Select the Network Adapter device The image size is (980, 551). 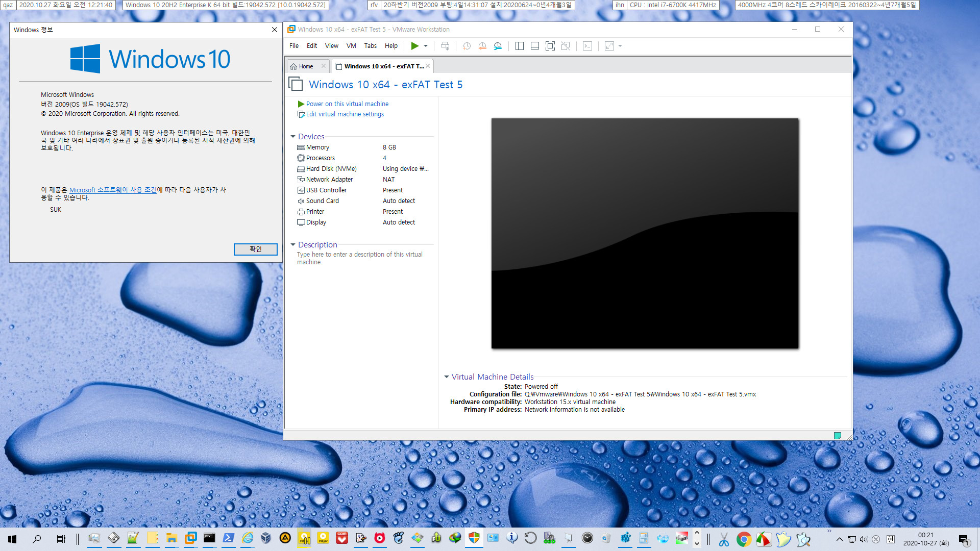363,180
